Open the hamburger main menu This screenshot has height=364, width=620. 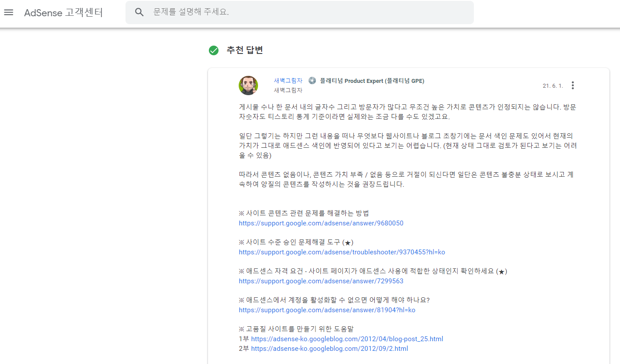coord(9,12)
